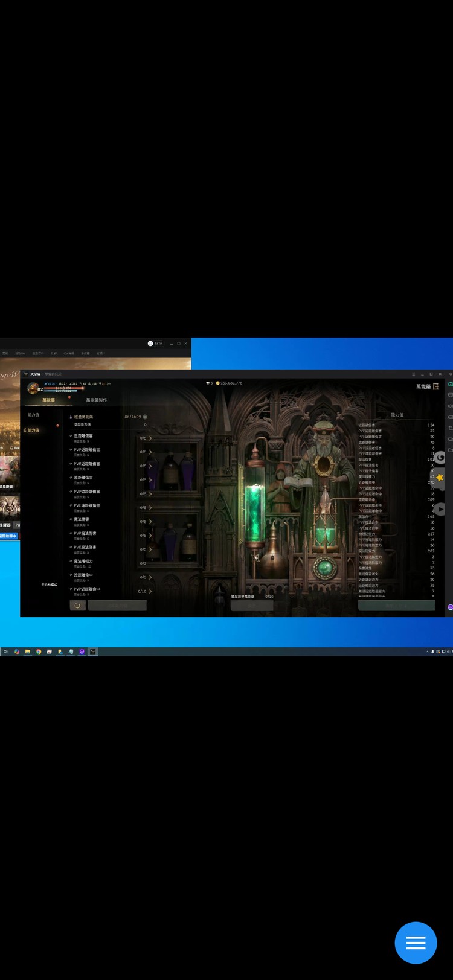The width and height of the screenshot is (453, 980).
Task: Click the emulator hamburger menu icon
Action: [x=413, y=374]
